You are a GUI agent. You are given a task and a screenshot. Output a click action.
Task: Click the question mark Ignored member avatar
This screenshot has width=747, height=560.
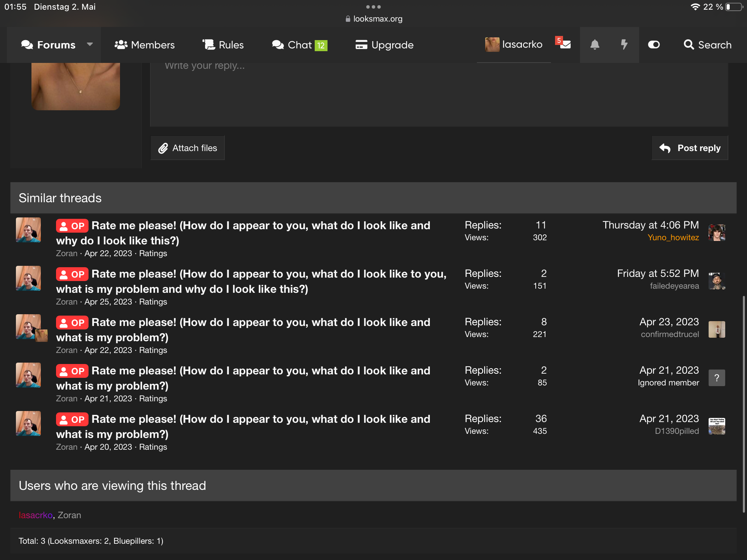pos(717,377)
